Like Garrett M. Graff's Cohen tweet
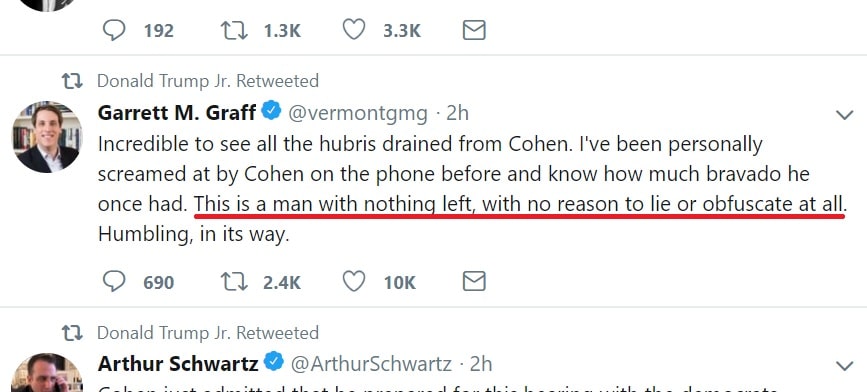Viewport: 867px width, 392px height. 354,281
